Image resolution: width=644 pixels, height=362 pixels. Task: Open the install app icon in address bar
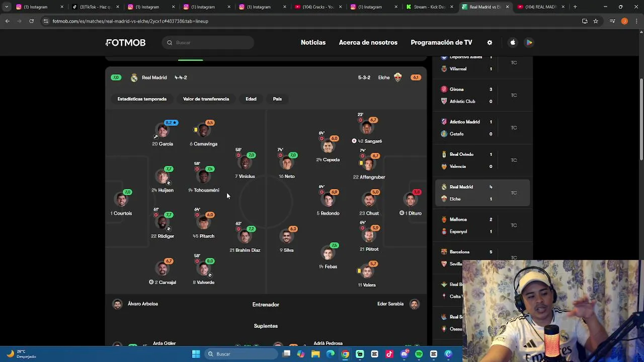585,21
